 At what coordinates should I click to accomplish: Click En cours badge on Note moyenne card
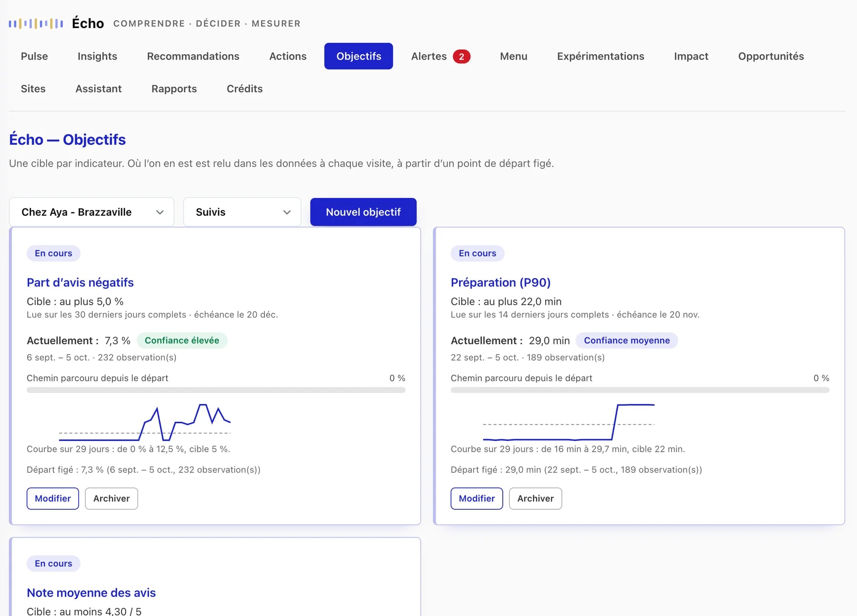point(53,564)
